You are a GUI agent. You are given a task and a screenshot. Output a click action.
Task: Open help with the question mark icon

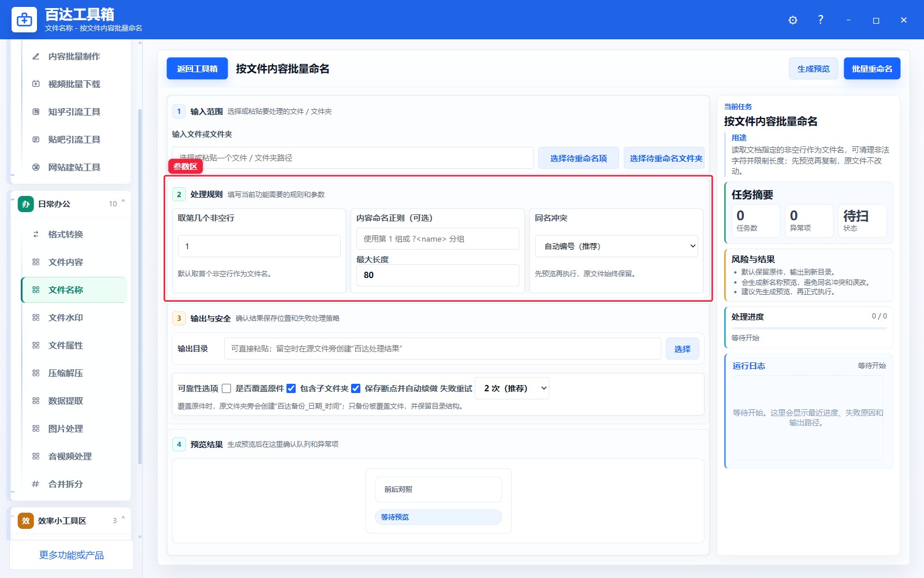[821, 20]
